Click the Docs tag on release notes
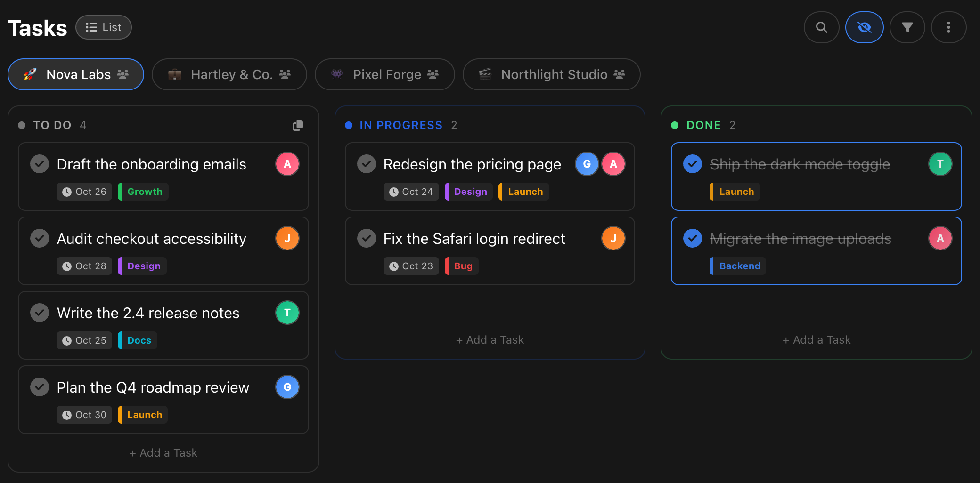Screen dimensions: 980x483 click(x=138, y=340)
